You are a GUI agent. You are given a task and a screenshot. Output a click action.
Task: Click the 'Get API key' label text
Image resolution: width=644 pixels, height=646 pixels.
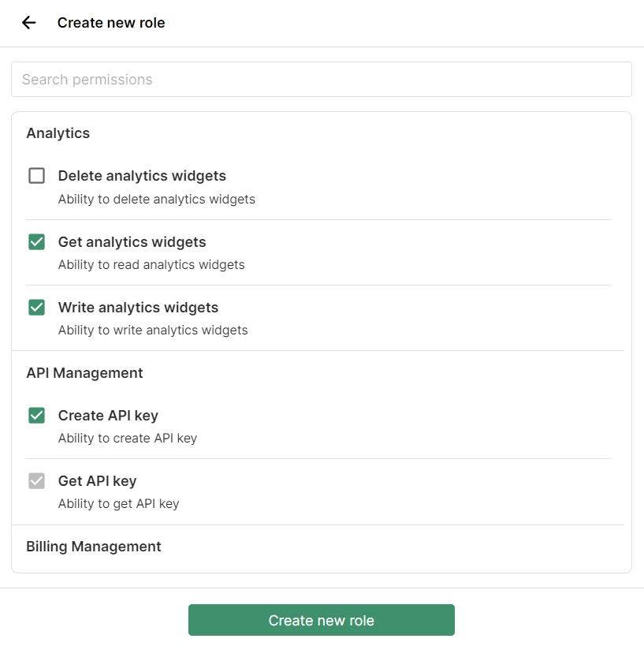(x=97, y=481)
